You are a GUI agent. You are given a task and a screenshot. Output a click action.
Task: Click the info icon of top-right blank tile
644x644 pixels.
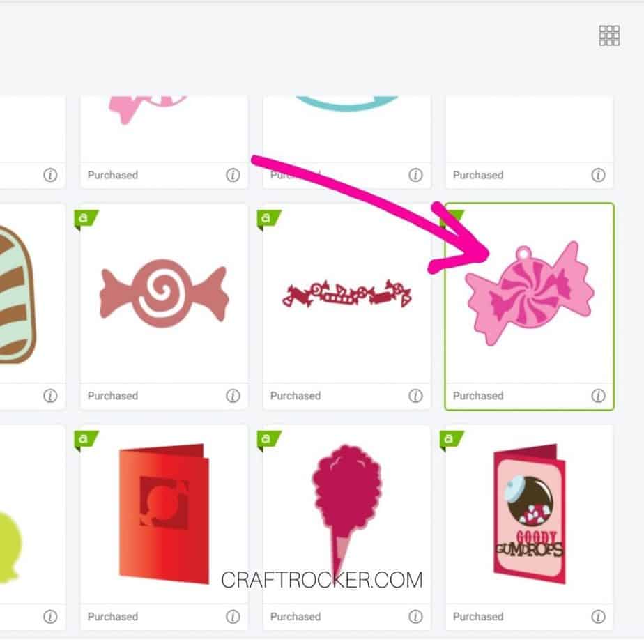(x=598, y=174)
